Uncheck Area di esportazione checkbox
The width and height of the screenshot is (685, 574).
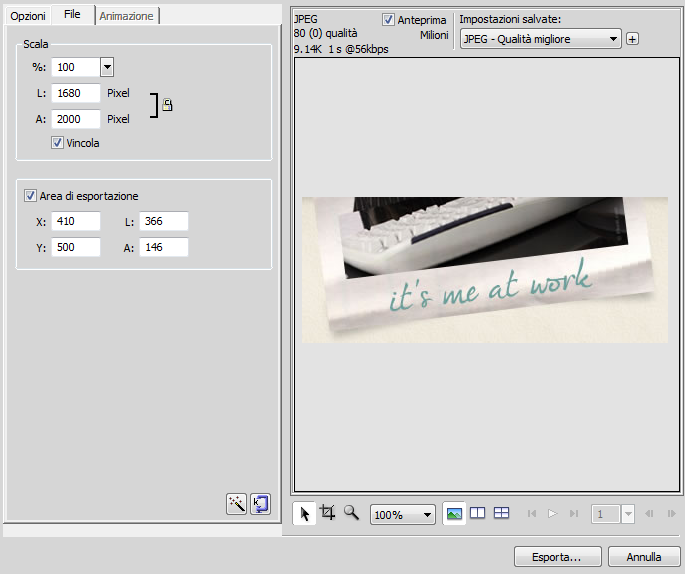pos(30,196)
